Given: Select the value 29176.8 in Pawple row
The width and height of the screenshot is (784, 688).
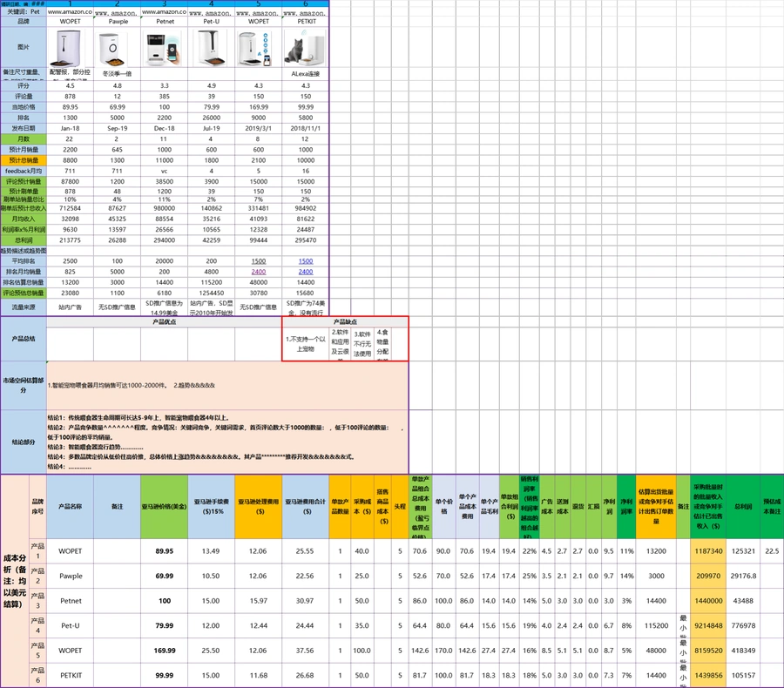Looking at the screenshot, I should pyautogui.click(x=743, y=576).
